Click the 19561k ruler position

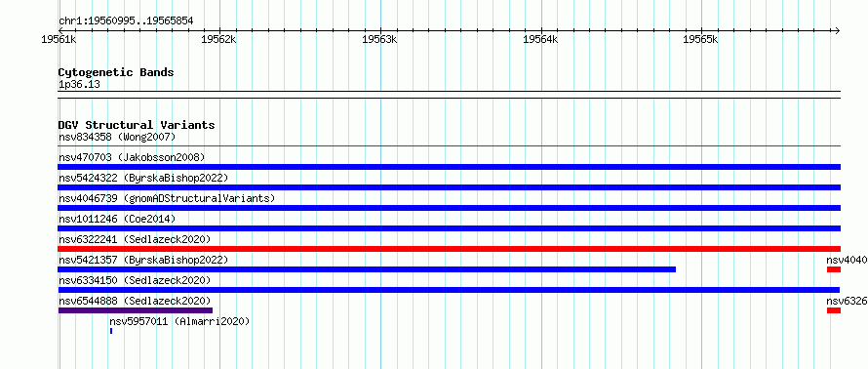coord(59,39)
